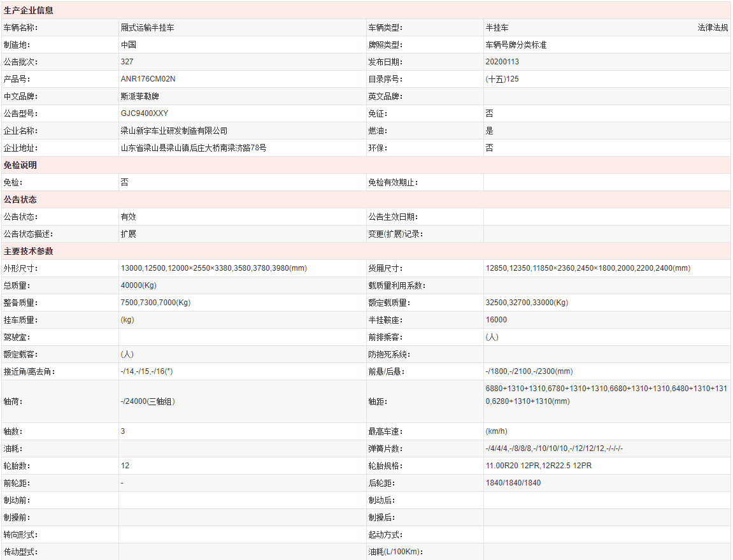Click the 免检说明 section header

tap(20, 165)
